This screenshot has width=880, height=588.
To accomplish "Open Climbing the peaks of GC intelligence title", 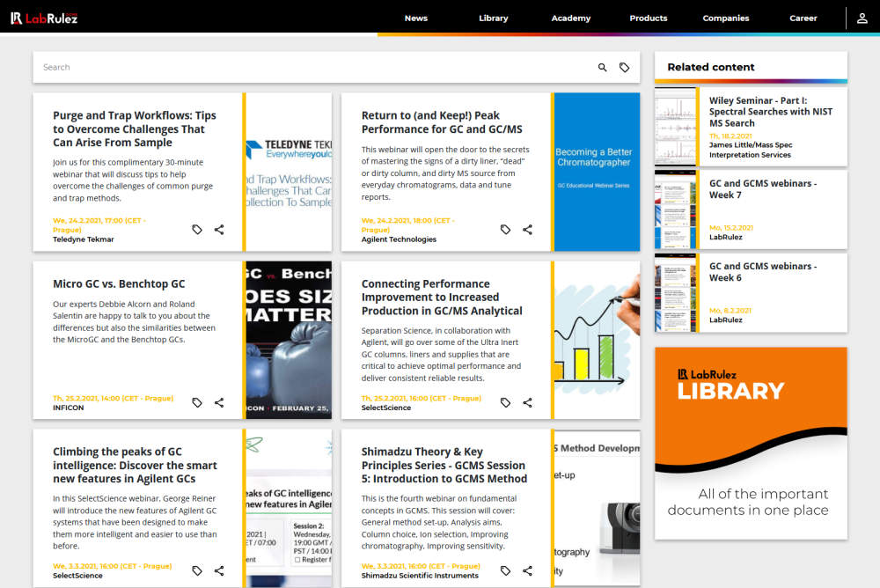I will pos(135,465).
